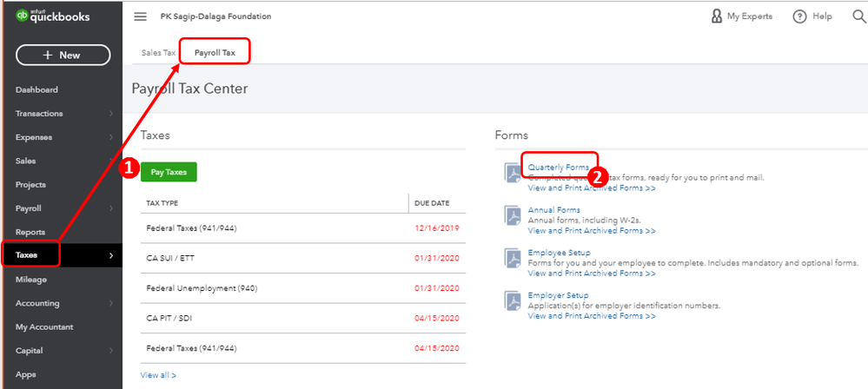The width and height of the screenshot is (868, 389).
Task: View archived forms under Annual Forms
Action: click(592, 231)
